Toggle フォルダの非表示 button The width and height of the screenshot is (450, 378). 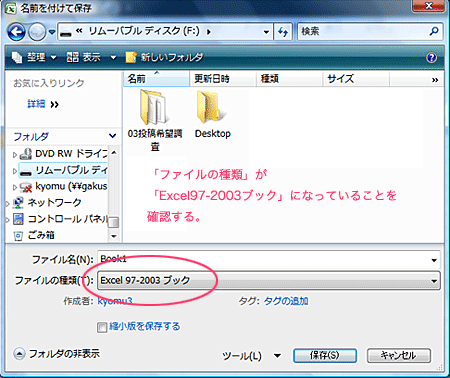point(56,354)
